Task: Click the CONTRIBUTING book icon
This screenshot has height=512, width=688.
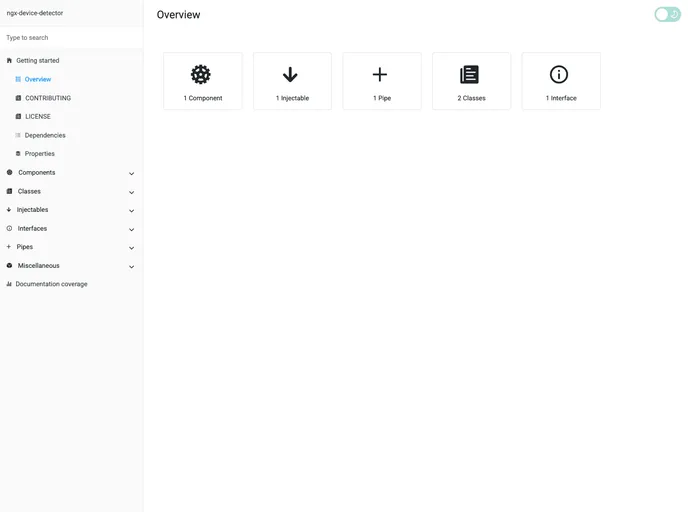Action: coord(18,98)
